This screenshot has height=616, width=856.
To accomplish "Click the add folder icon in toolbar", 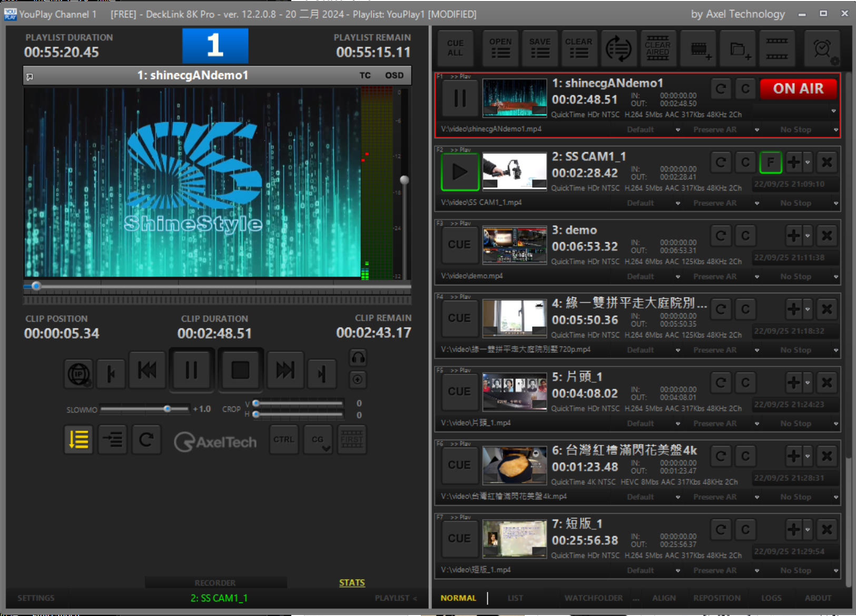I will click(x=739, y=49).
